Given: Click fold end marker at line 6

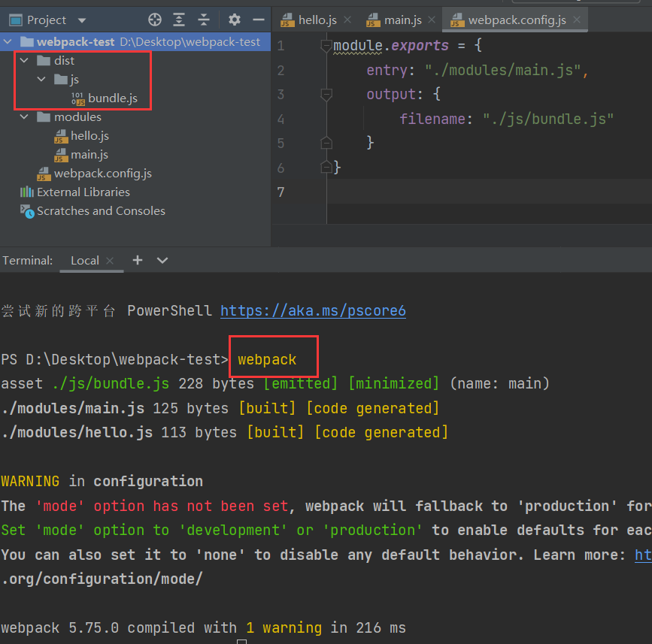Looking at the screenshot, I should pyautogui.click(x=326, y=168).
